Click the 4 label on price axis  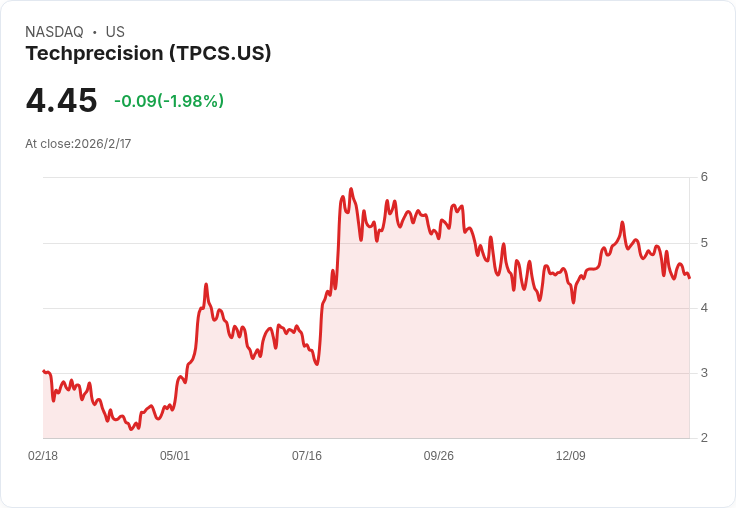[704, 308]
